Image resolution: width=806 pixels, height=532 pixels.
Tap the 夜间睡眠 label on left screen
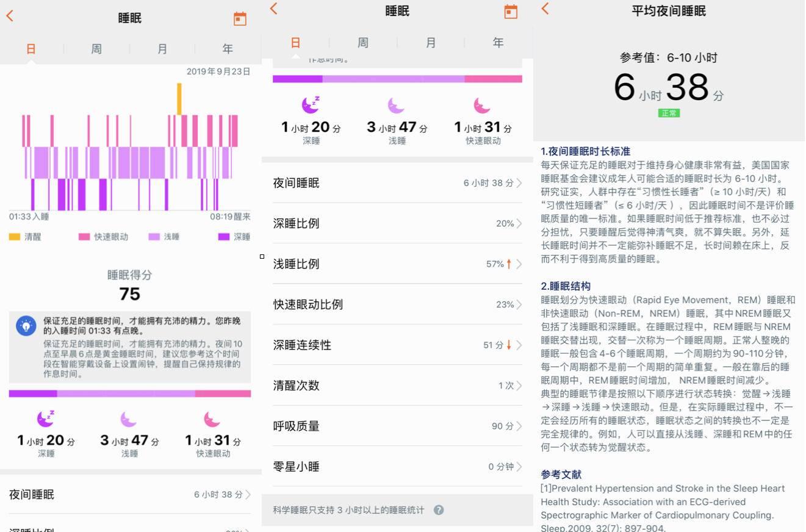pyautogui.click(x=32, y=495)
